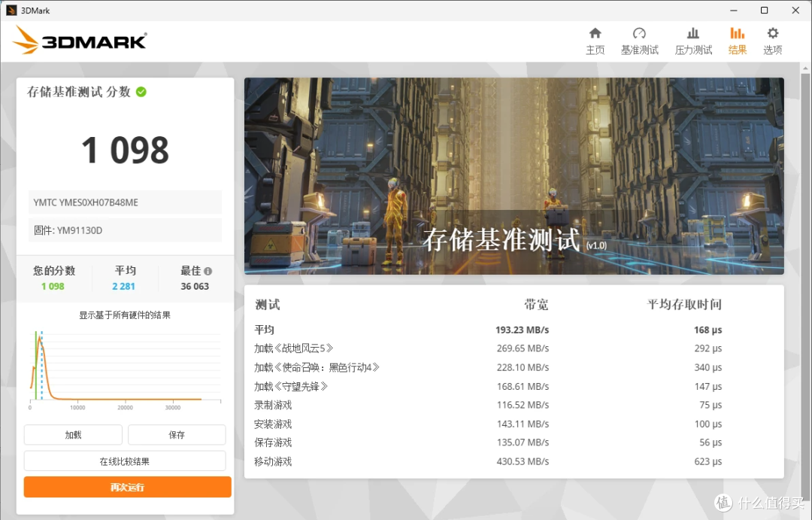The image size is (812, 520).
Task: Click the green verified checkmark icon
Action: [141, 92]
